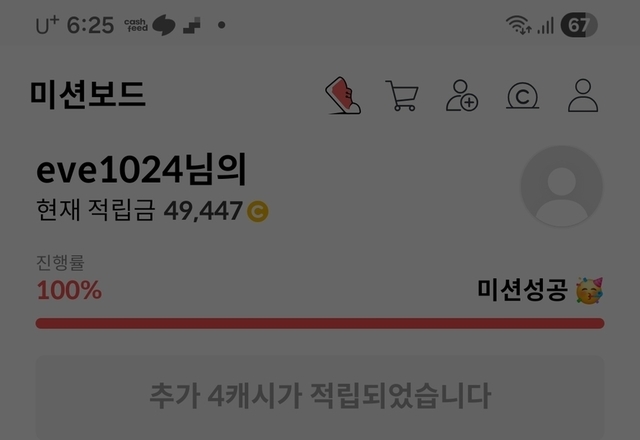Click the cellular signal bars icon
Image resolution: width=640 pixels, height=440 pixels.
click(546, 25)
